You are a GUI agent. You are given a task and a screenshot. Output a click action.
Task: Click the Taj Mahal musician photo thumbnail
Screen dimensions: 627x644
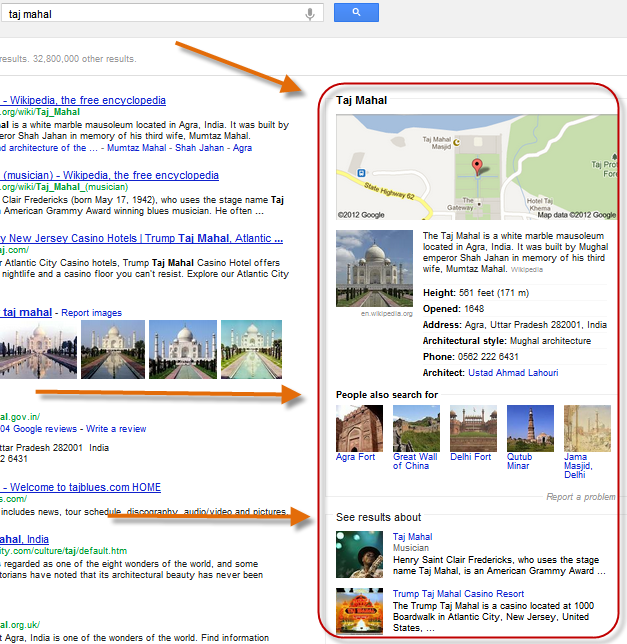tap(359, 554)
